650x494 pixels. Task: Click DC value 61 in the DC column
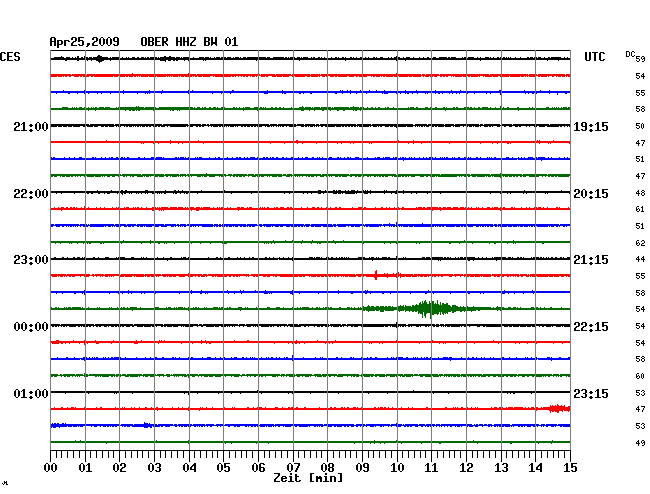(640, 209)
